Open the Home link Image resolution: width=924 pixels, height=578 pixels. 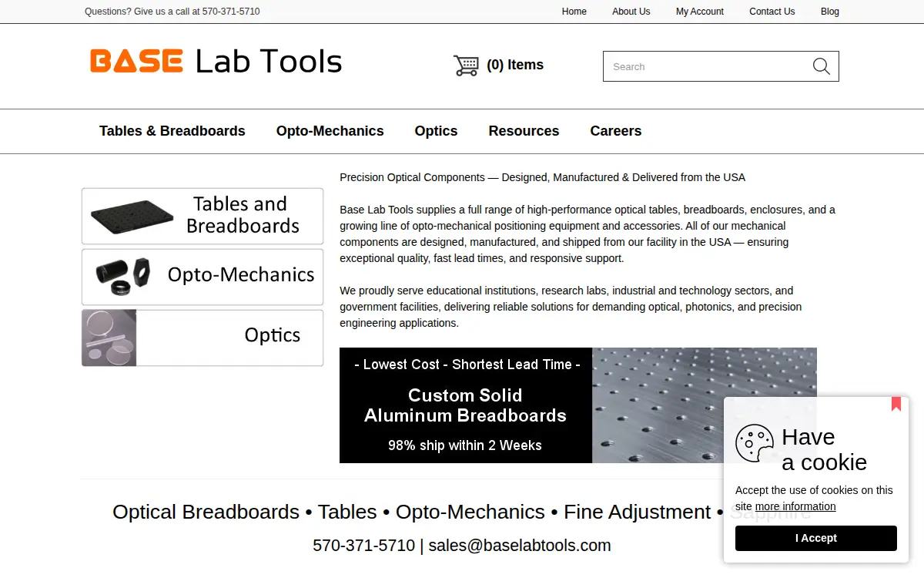574,12
